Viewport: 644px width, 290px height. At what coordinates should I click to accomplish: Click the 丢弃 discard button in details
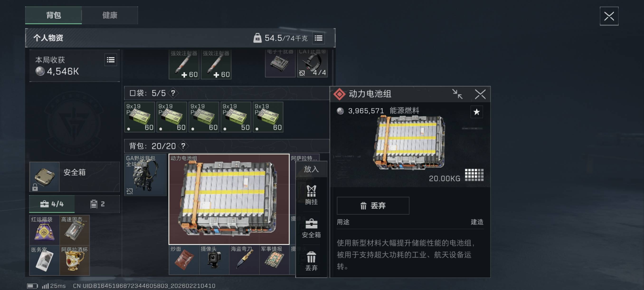tap(373, 206)
